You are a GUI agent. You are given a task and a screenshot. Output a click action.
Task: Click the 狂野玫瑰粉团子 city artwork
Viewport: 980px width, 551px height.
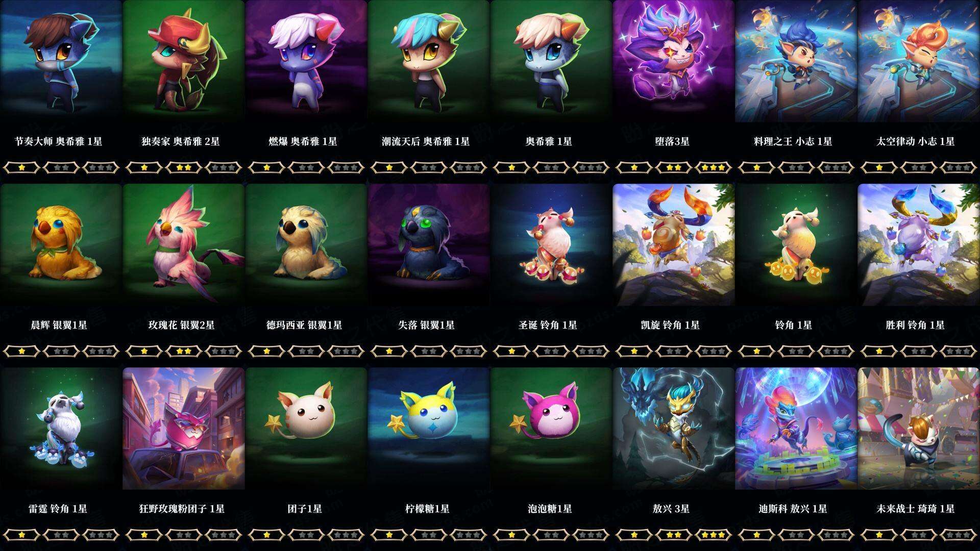[184, 429]
